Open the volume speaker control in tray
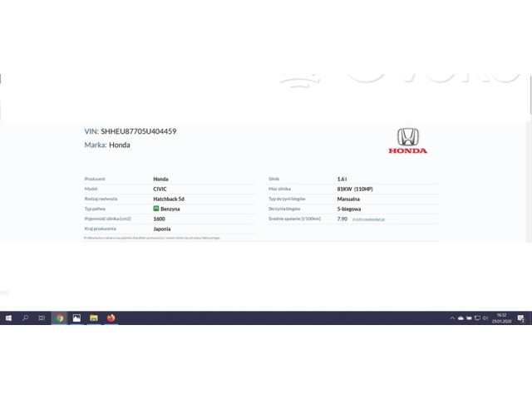The height and width of the screenshot is (399, 532). click(x=485, y=318)
